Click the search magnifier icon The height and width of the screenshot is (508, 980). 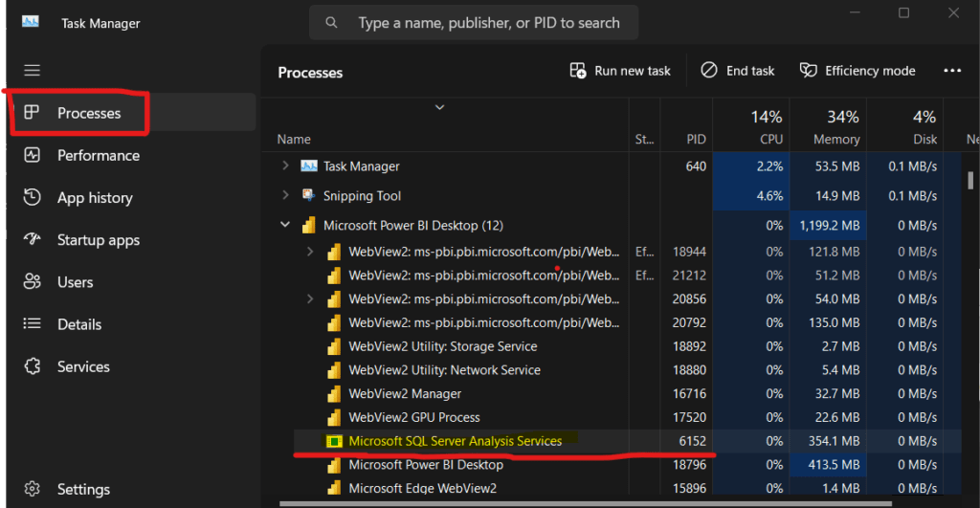[332, 23]
